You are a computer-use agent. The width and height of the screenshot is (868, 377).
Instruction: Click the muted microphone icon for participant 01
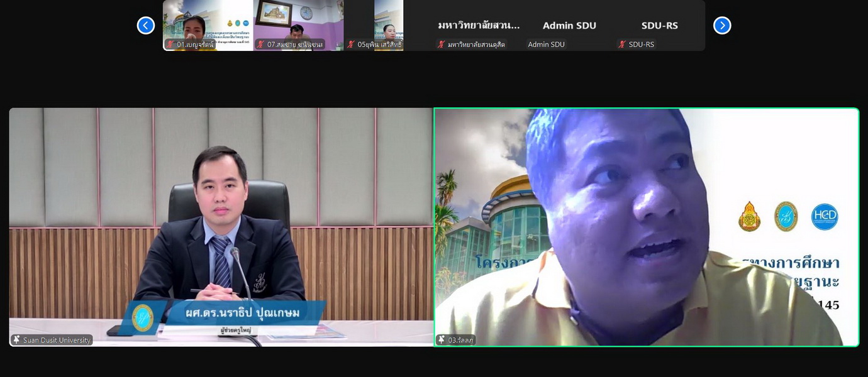coord(170,45)
